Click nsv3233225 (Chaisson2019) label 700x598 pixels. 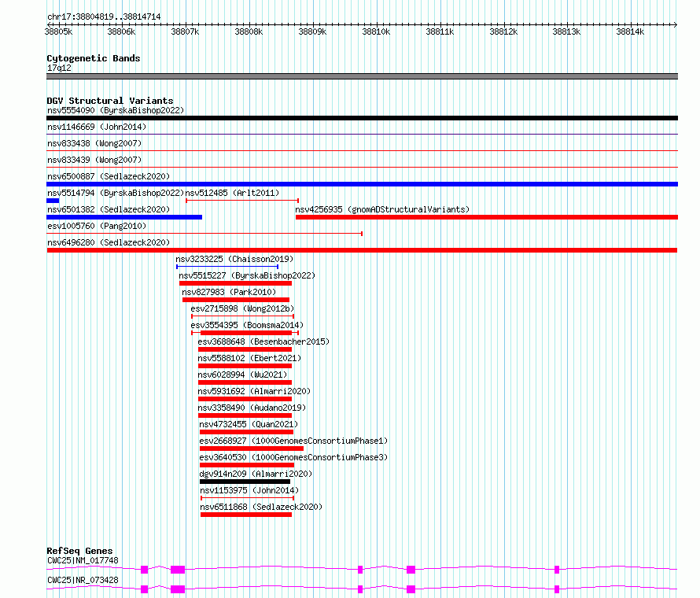(234, 259)
